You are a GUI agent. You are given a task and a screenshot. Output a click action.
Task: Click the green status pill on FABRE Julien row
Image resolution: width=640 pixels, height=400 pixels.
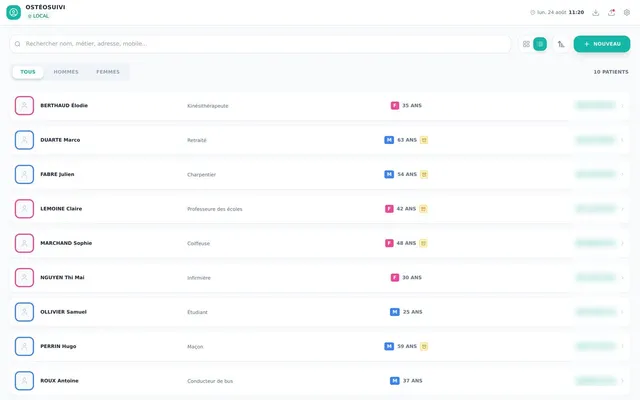coord(596,174)
